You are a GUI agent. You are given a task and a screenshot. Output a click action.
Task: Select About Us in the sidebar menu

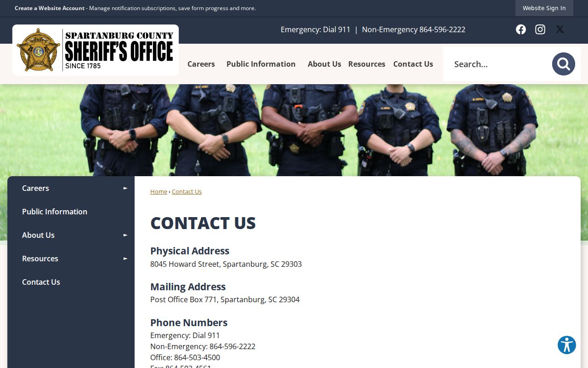[38, 235]
